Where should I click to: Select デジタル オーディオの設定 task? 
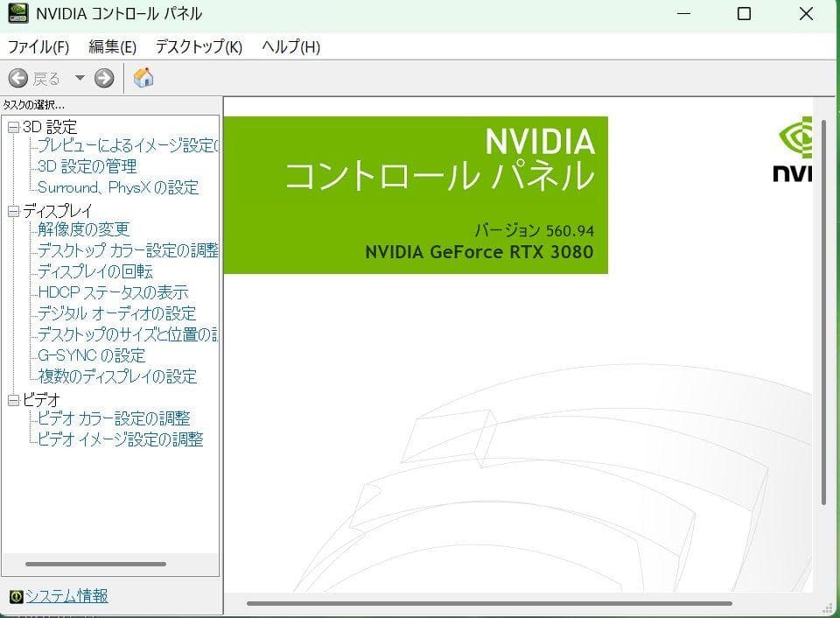coord(116,313)
